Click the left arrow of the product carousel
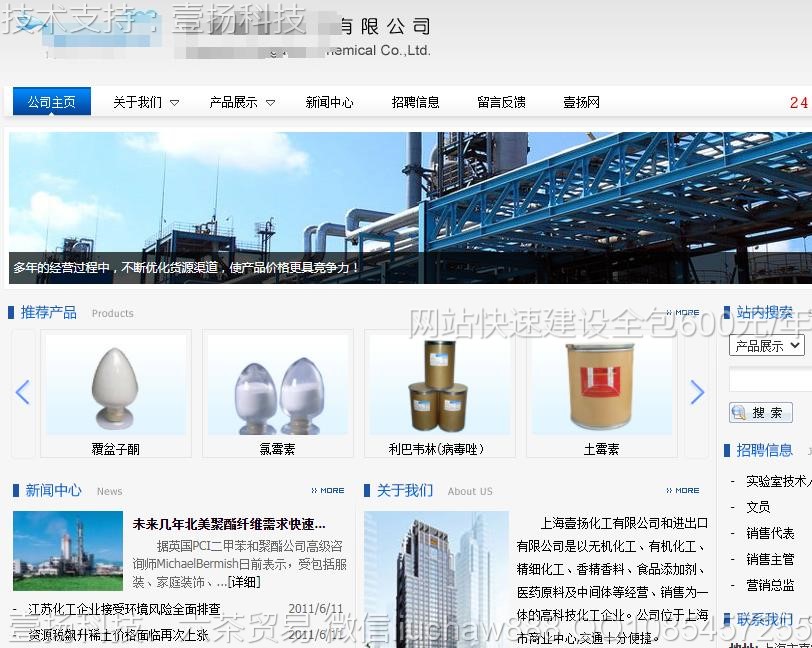The image size is (812, 648). pyautogui.click(x=22, y=392)
